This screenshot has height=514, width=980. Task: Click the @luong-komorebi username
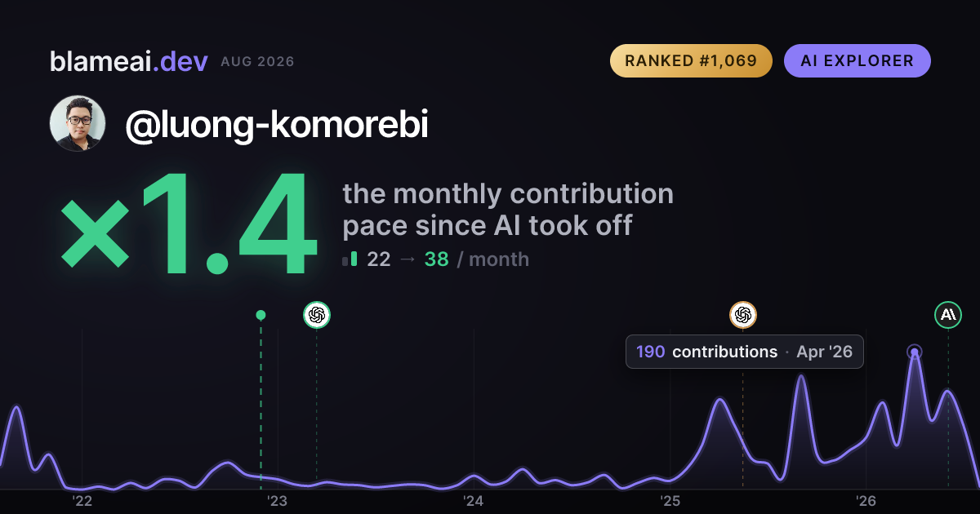pyautogui.click(x=277, y=124)
